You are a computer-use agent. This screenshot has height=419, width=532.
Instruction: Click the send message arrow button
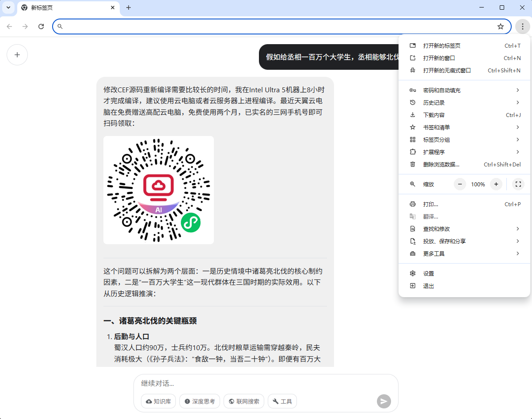[x=384, y=401]
